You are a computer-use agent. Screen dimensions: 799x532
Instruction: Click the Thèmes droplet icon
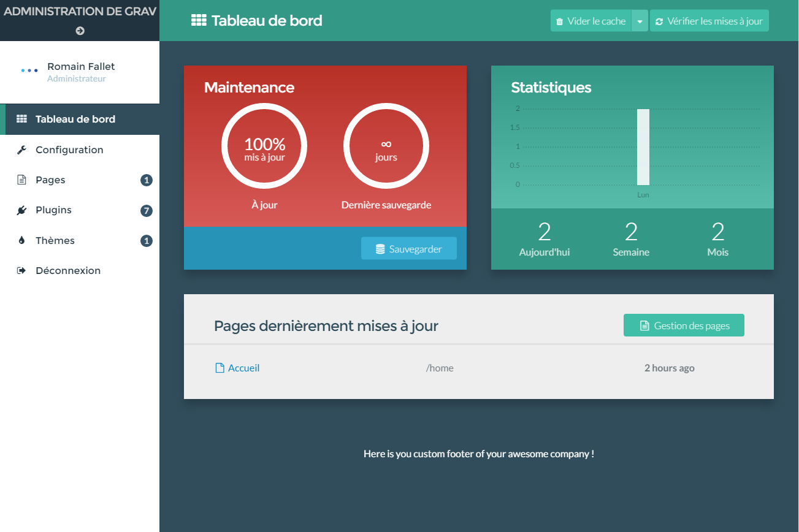pyautogui.click(x=21, y=241)
